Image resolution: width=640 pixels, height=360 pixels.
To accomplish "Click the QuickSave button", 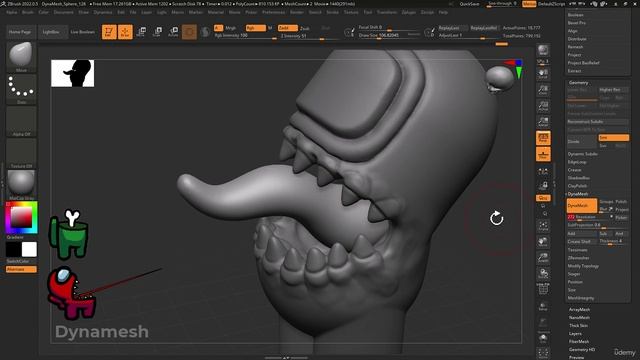I will point(469,4).
